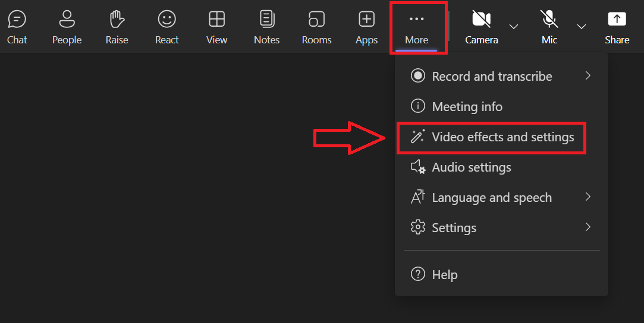Viewport: 644px width, 323px height.
Task: Raise your hand in meeting
Action: click(117, 27)
